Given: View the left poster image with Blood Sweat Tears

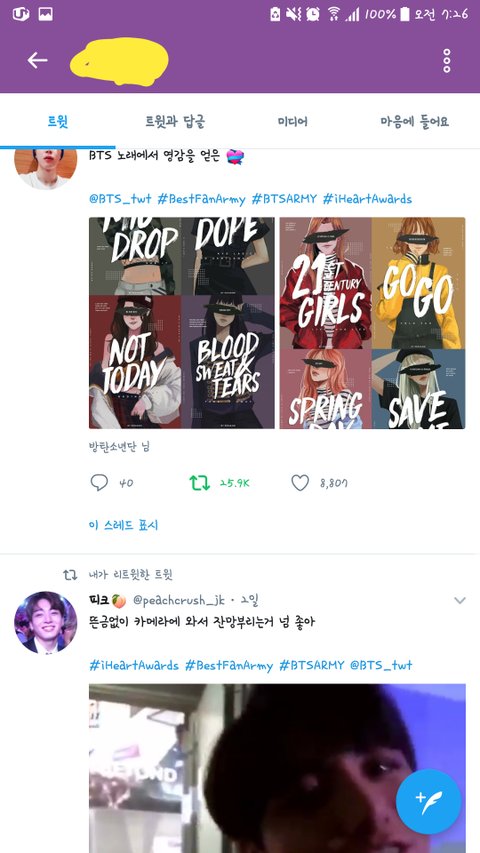Looking at the screenshot, I should coord(182,323).
